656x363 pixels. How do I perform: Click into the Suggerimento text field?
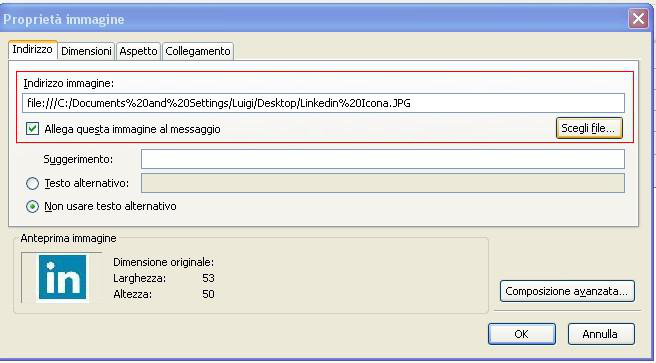[383, 159]
